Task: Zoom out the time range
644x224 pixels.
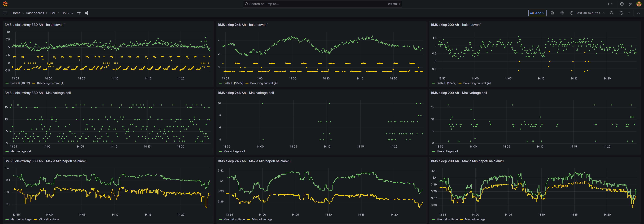Action: tap(612, 13)
